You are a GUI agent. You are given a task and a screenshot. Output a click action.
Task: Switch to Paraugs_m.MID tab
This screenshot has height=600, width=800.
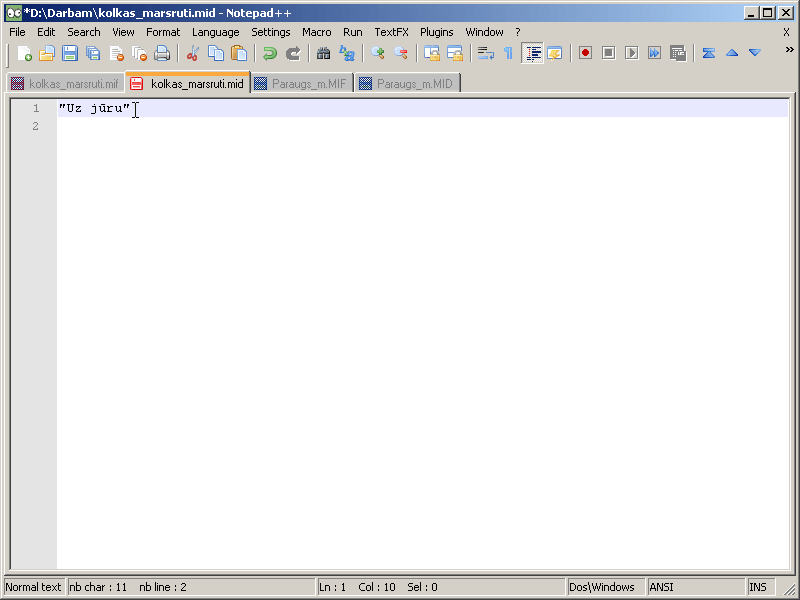pyautogui.click(x=408, y=84)
